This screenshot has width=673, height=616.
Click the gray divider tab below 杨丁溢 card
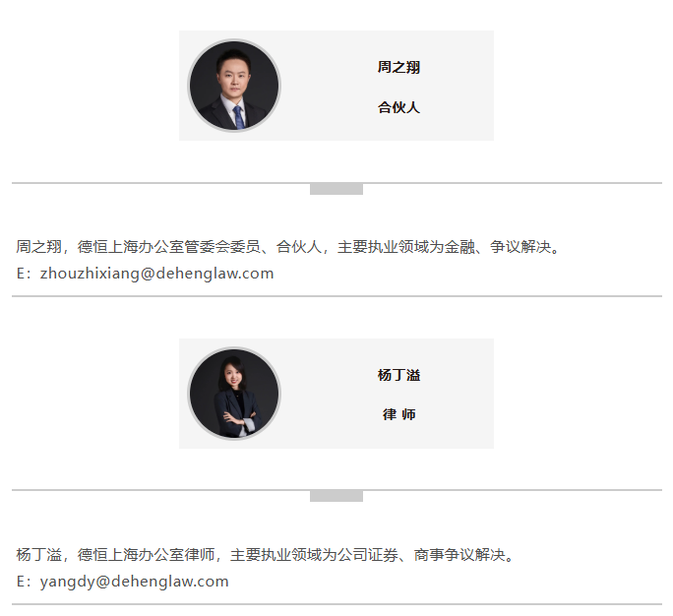coord(336,496)
